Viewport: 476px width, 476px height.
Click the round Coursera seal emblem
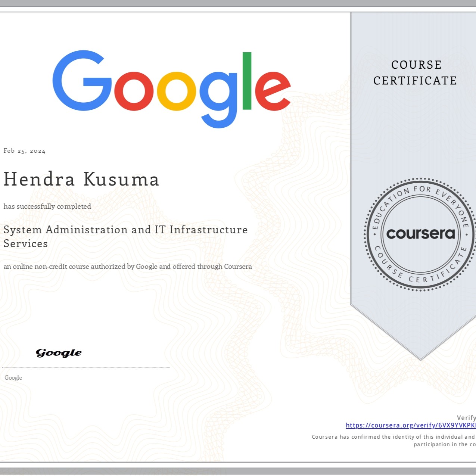(420, 234)
